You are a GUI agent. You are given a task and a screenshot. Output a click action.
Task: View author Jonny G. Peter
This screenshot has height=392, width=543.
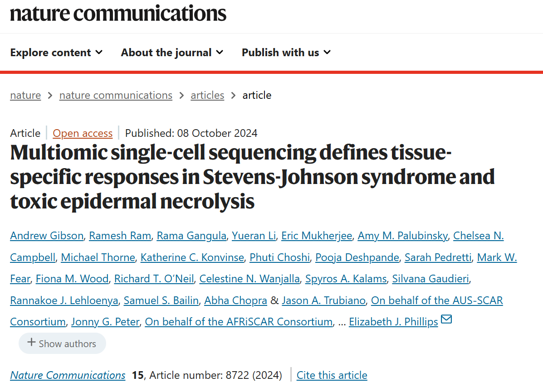click(x=105, y=322)
